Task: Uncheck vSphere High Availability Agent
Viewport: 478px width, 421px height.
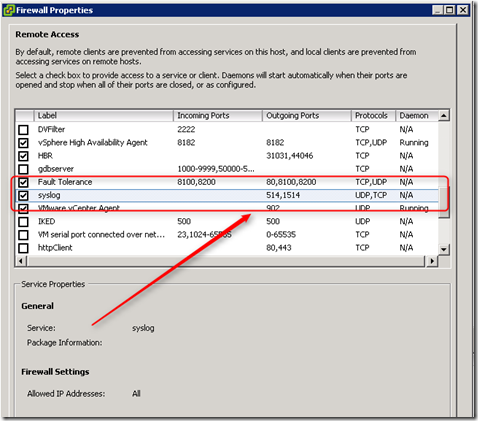Action: 23,143
